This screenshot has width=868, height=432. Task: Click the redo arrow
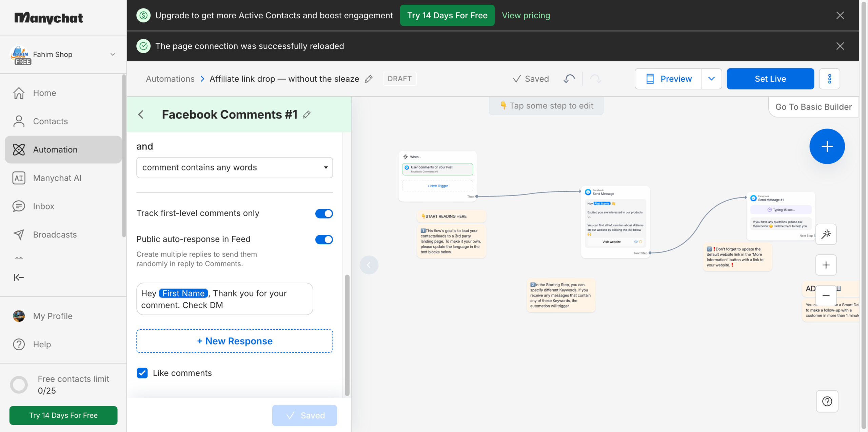pos(595,79)
